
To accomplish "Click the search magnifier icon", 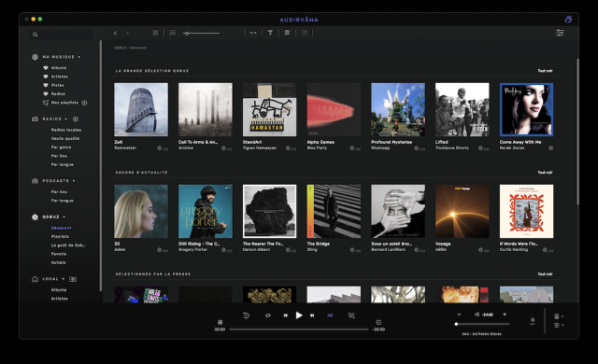I will coord(36,35).
